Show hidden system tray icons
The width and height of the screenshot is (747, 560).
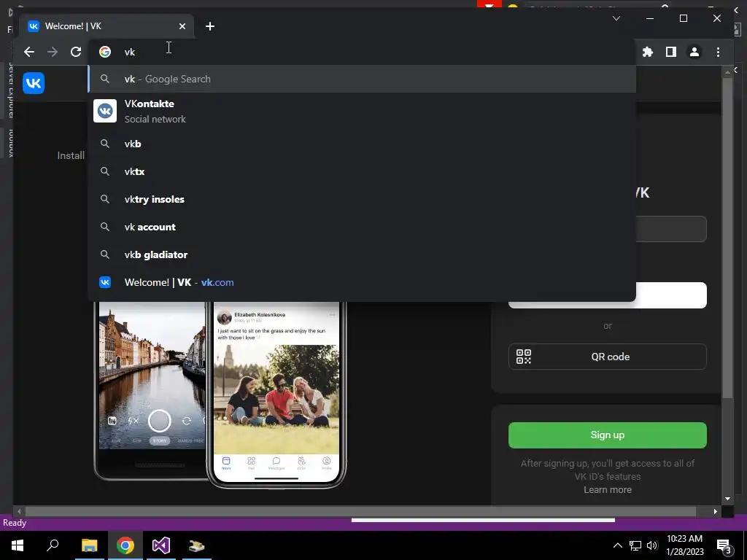pyautogui.click(x=617, y=545)
